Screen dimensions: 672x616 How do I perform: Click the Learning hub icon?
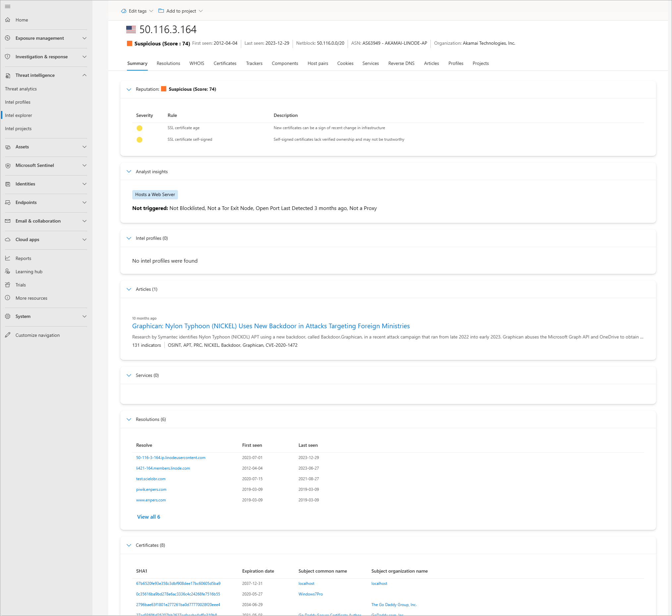click(x=8, y=271)
